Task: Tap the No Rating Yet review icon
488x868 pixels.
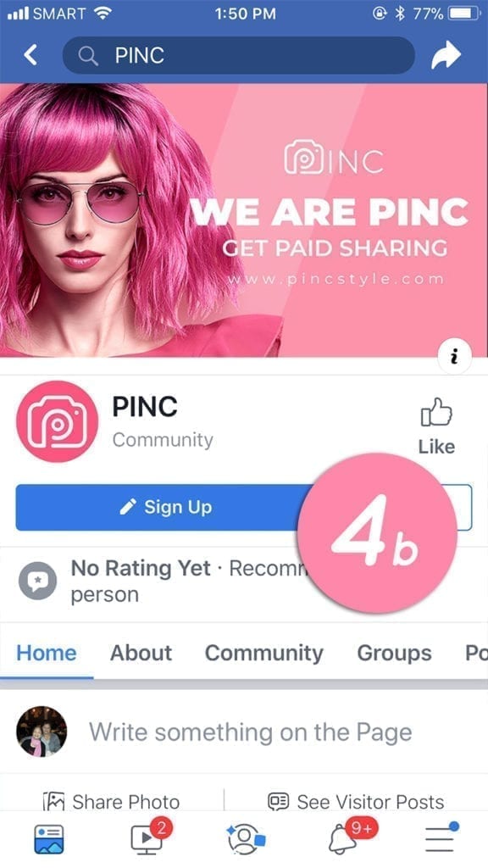Action: tap(37, 581)
